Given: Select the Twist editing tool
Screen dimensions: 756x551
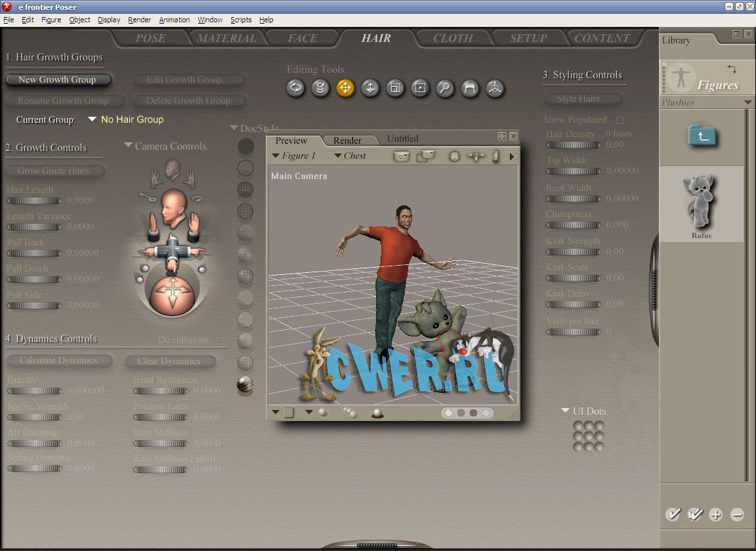Looking at the screenshot, I should pyautogui.click(x=320, y=88).
